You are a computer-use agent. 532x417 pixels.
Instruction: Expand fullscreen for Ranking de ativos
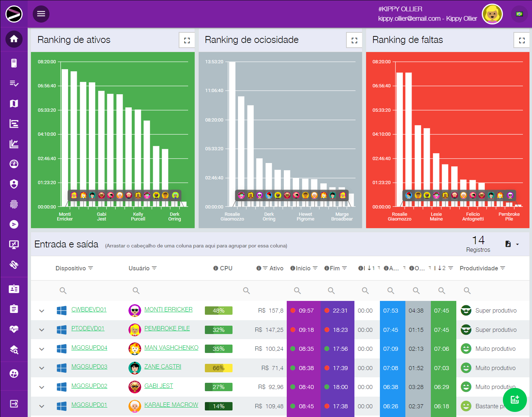point(187,40)
